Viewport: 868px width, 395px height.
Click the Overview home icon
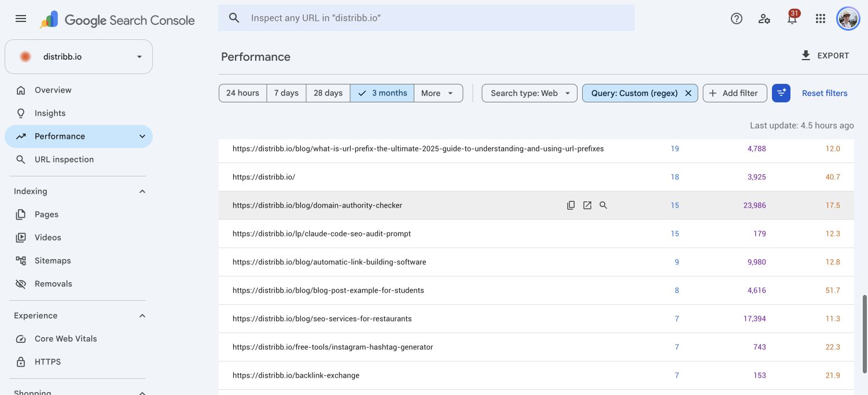coord(21,90)
